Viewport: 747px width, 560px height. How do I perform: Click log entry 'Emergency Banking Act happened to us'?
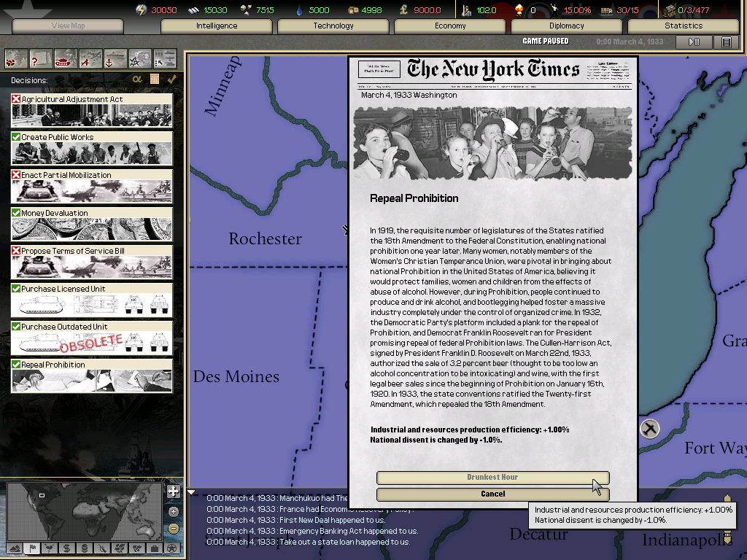tap(312, 531)
